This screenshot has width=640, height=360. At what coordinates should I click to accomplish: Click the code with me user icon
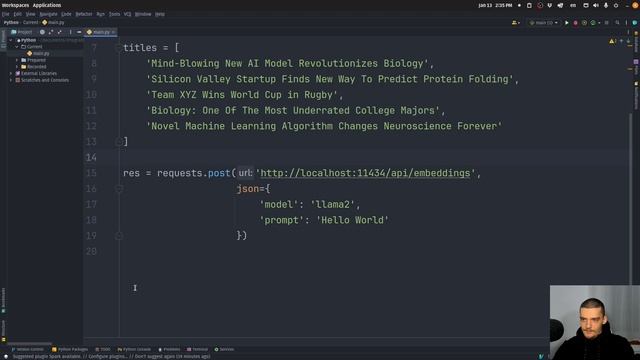coord(515,23)
